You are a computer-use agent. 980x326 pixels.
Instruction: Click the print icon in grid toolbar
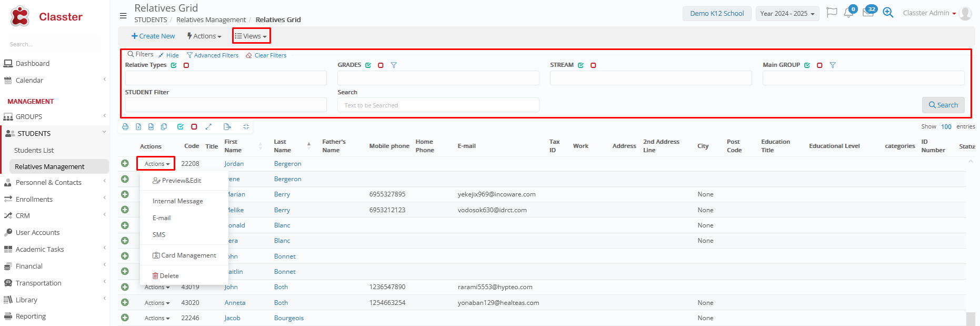[125, 127]
